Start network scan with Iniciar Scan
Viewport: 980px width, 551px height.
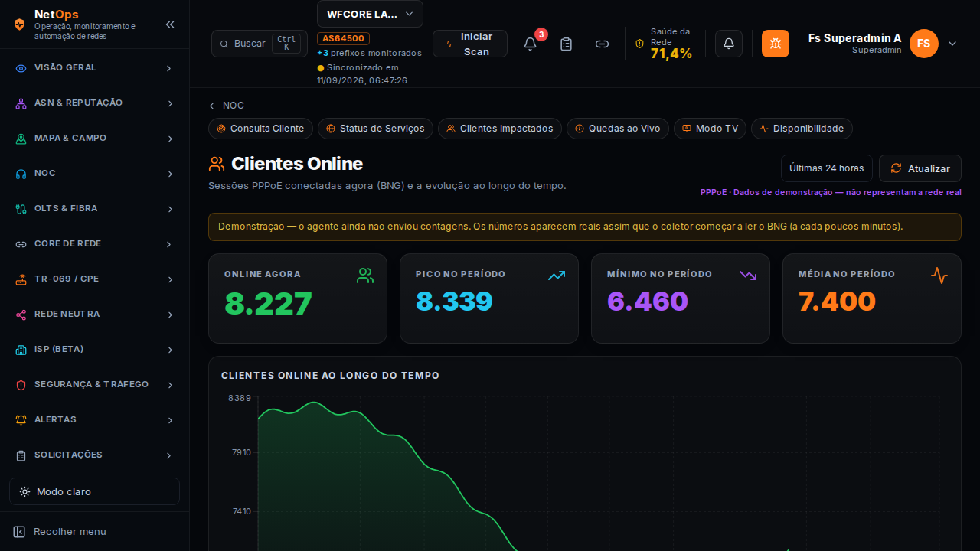tap(470, 44)
